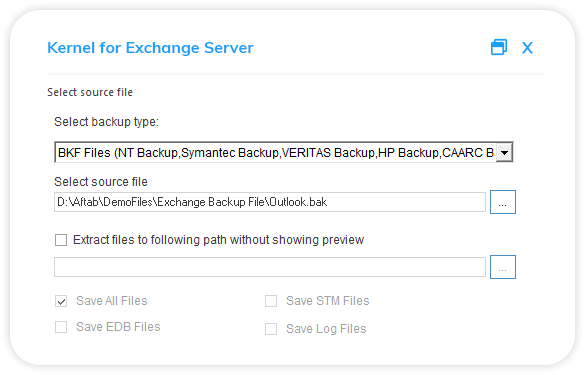Tick the Save EDB Files checkbox
This screenshot has width=585, height=375.
tap(61, 327)
